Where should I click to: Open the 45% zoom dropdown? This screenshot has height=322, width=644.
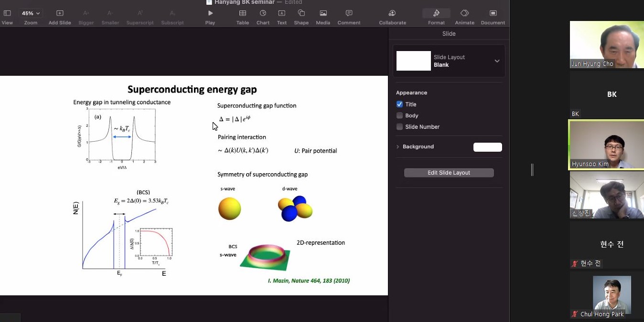click(x=31, y=13)
